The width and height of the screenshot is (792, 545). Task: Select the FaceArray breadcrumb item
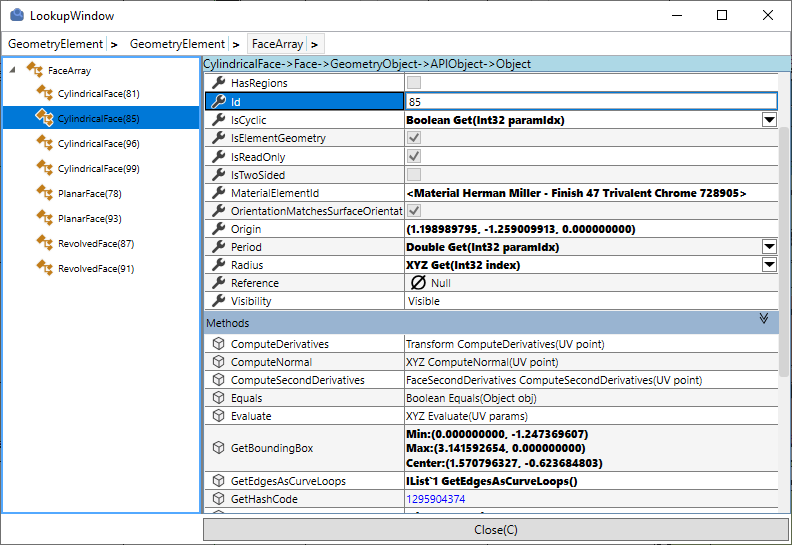(x=277, y=44)
